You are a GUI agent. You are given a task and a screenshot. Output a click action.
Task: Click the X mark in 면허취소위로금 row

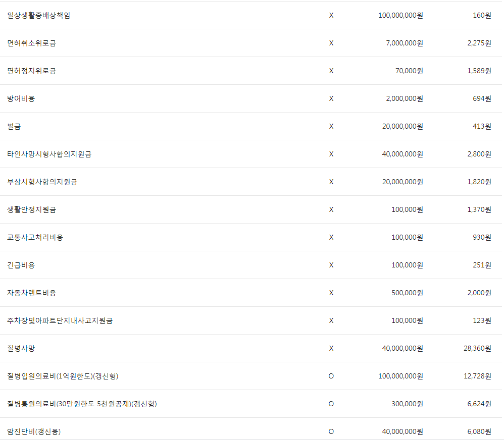pos(331,43)
